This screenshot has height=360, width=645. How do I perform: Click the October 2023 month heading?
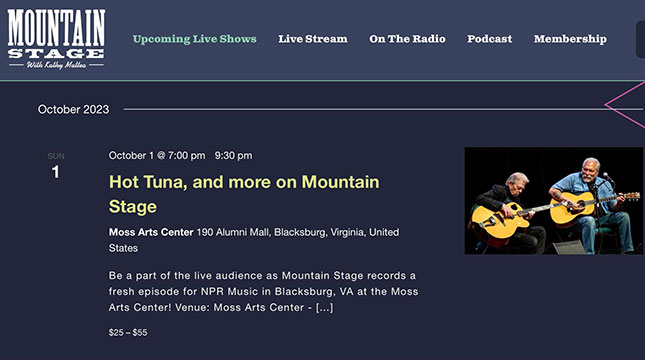[x=74, y=109]
